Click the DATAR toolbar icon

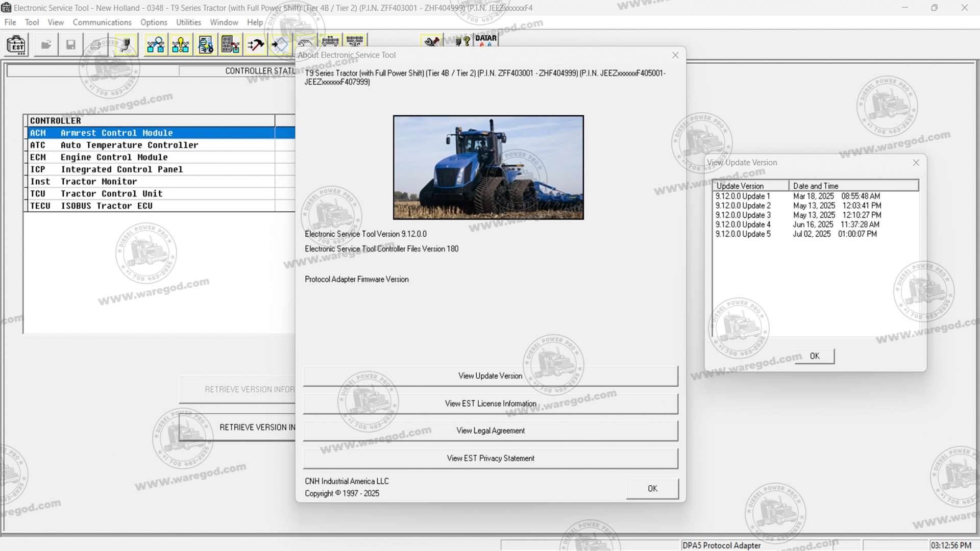[x=486, y=40]
